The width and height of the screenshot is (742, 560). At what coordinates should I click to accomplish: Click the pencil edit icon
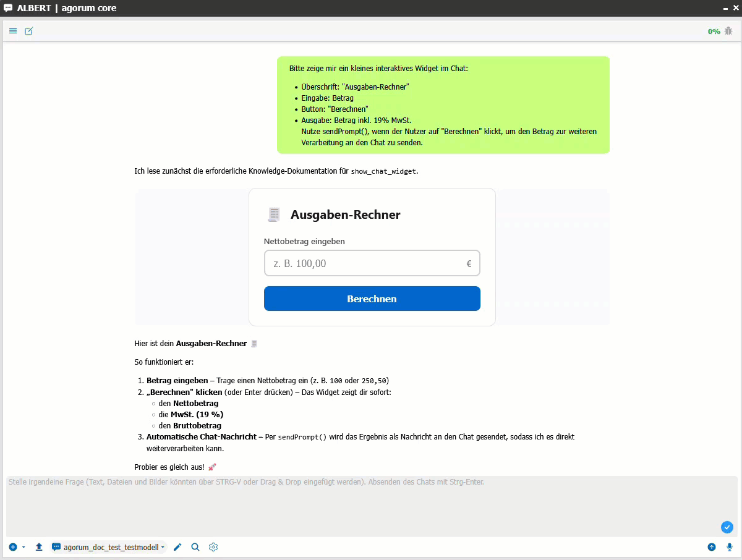[177, 547]
